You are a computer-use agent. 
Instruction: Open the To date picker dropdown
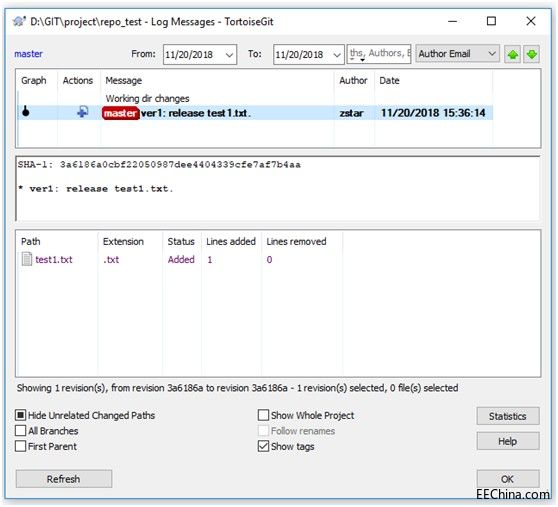337,55
